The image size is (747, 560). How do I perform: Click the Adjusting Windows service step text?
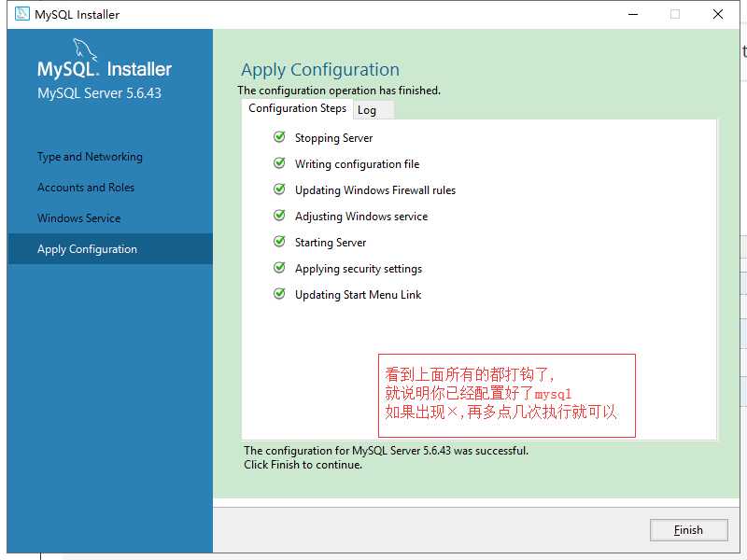click(361, 217)
